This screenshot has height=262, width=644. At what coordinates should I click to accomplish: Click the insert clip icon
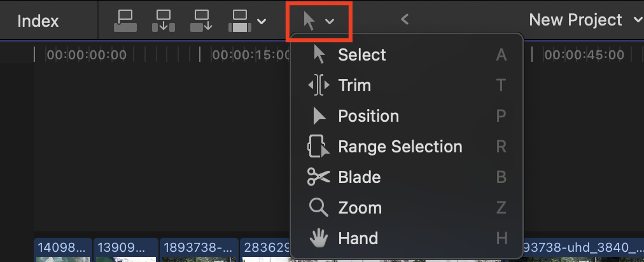(x=164, y=20)
